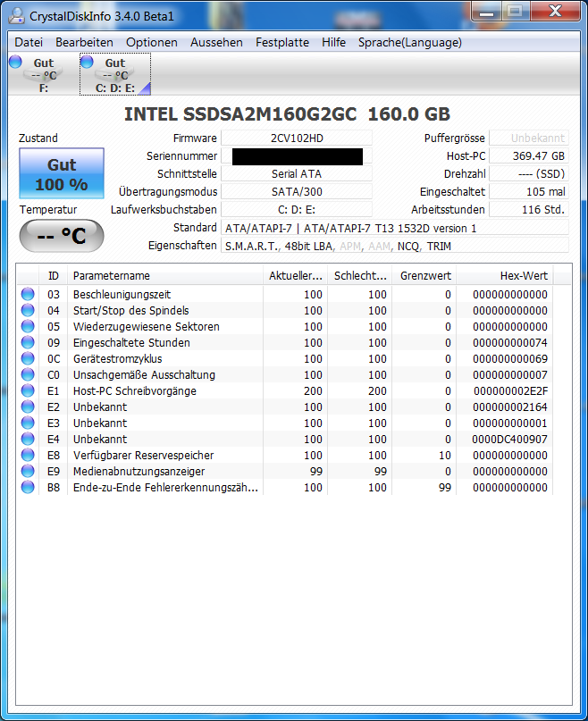
Task: Click the drive title INTEL SSDSA2M160G2GC
Action: tap(240, 114)
